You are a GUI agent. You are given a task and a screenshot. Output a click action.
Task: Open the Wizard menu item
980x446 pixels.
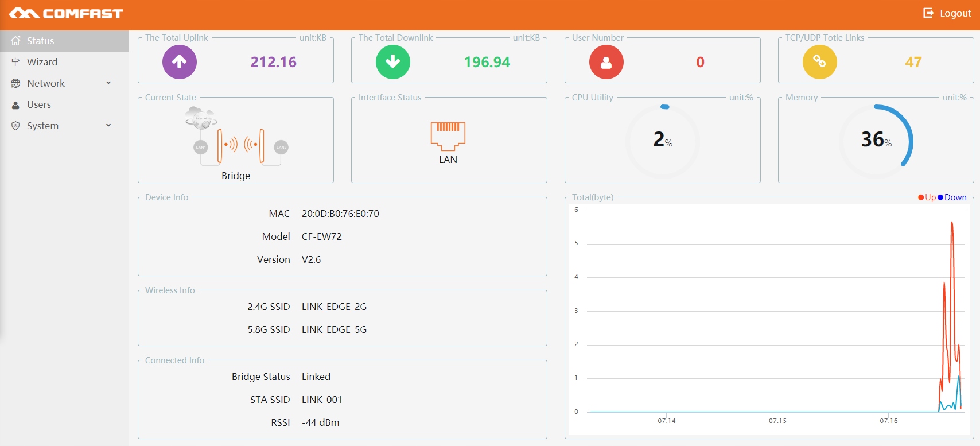pyautogui.click(x=42, y=62)
